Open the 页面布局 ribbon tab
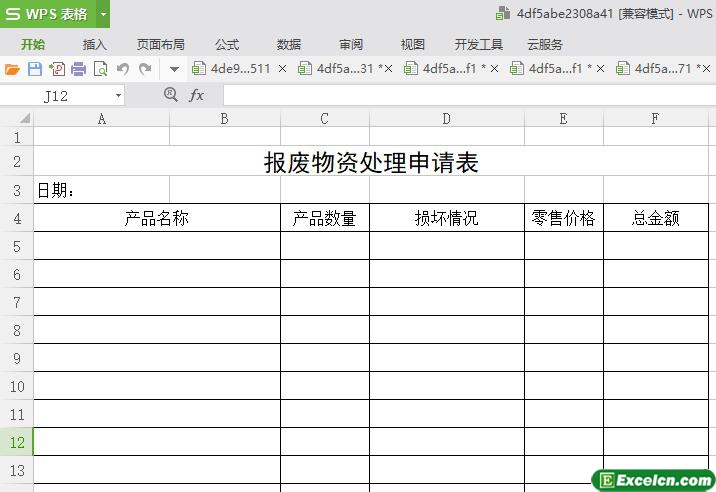This screenshot has height=492, width=716. coord(161,44)
